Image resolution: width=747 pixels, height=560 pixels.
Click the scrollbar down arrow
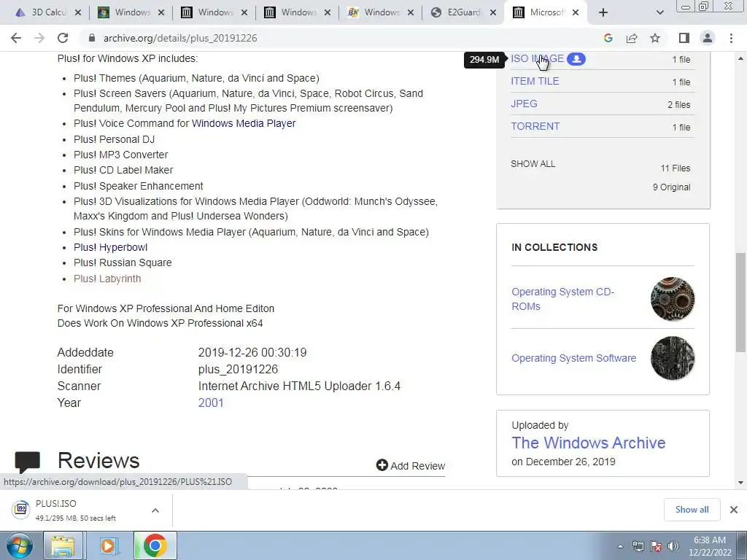pos(740,483)
